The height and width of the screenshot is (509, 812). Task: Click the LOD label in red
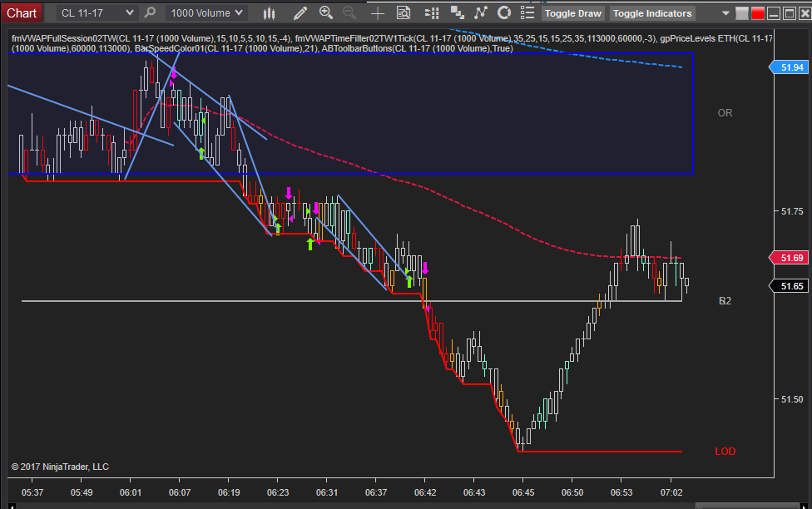pos(725,452)
